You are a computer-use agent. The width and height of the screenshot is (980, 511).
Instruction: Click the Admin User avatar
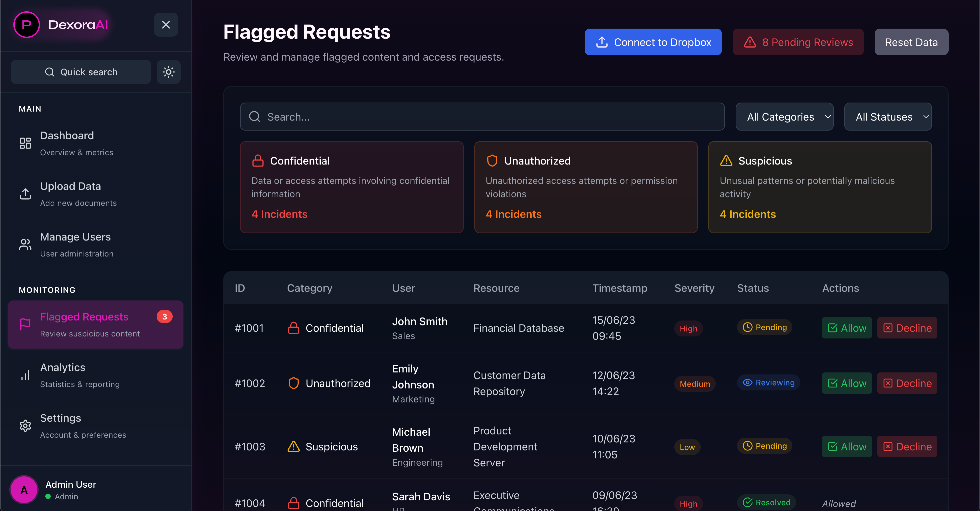coord(24,490)
